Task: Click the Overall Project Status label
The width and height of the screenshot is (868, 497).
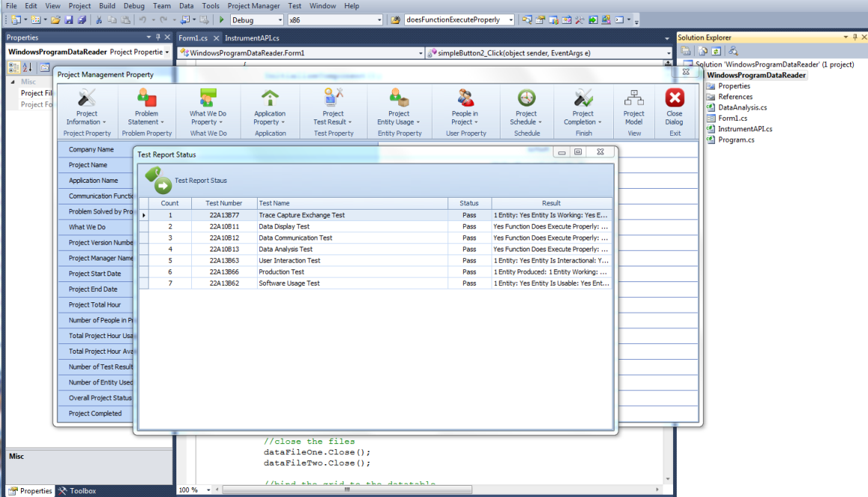Action: pos(100,398)
